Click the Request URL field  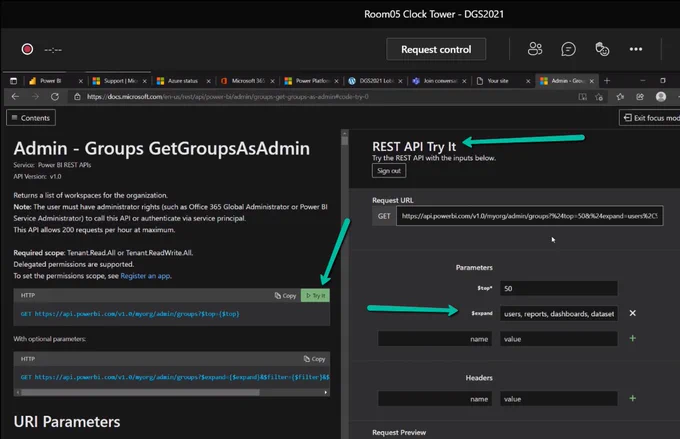click(530, 216)
